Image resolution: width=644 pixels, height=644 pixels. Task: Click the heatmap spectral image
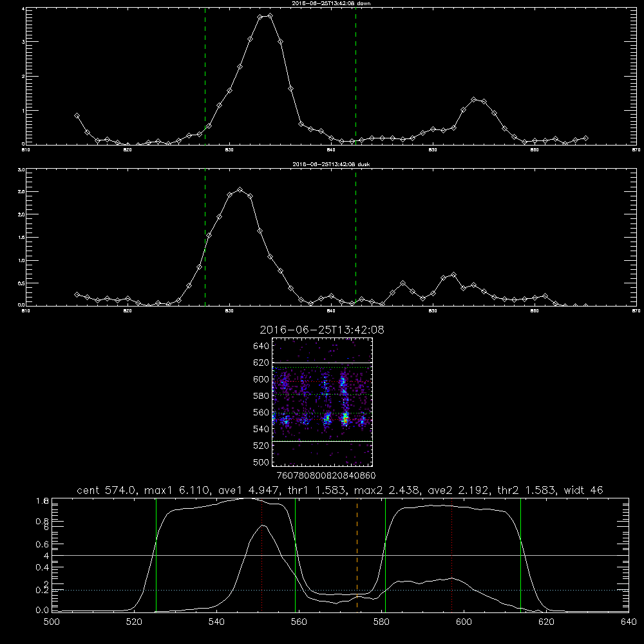[323, 402]
